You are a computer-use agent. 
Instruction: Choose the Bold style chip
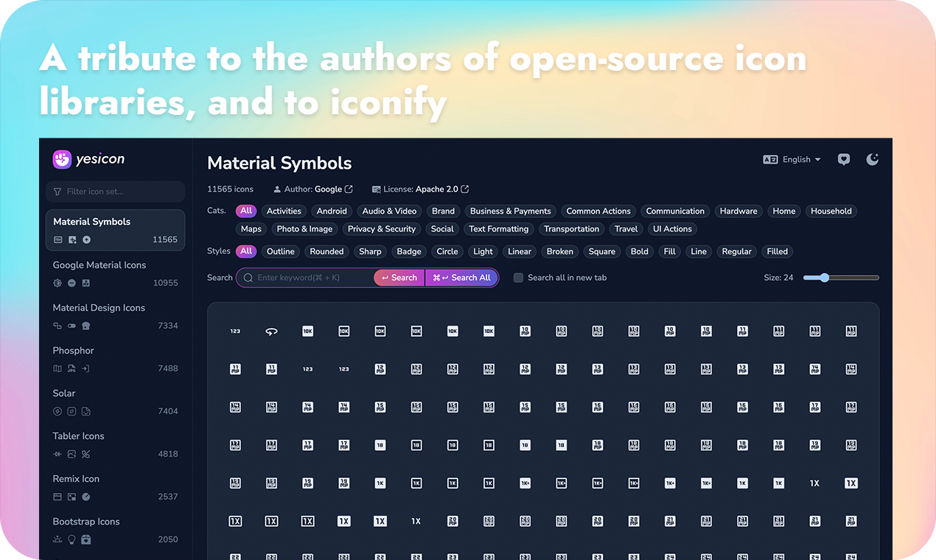pos(640,251)
